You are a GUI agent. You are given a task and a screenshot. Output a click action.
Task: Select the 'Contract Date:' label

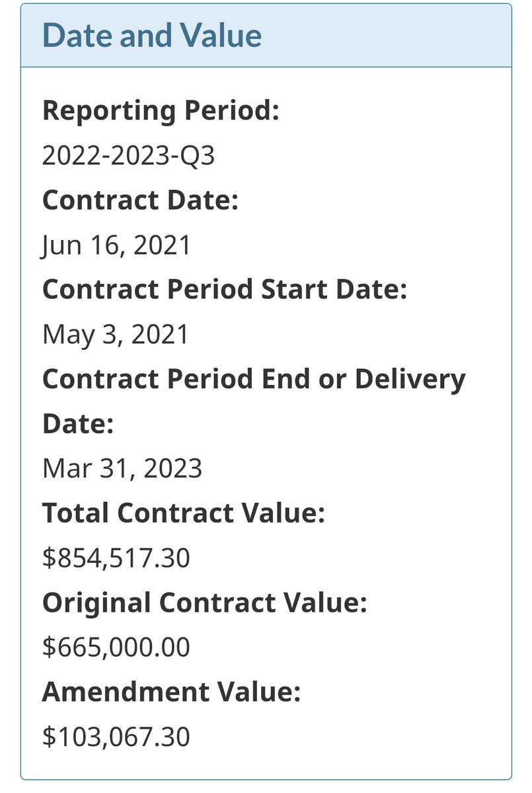point(139,200)
